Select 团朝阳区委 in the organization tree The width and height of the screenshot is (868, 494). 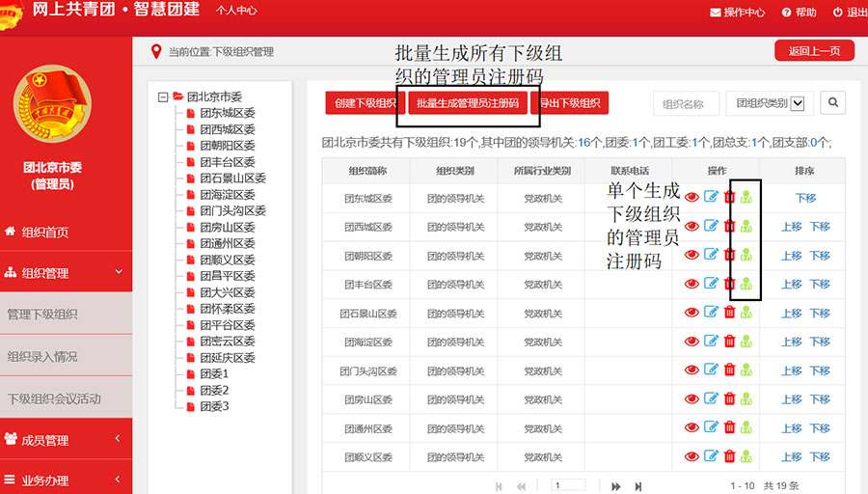(227, 146)
